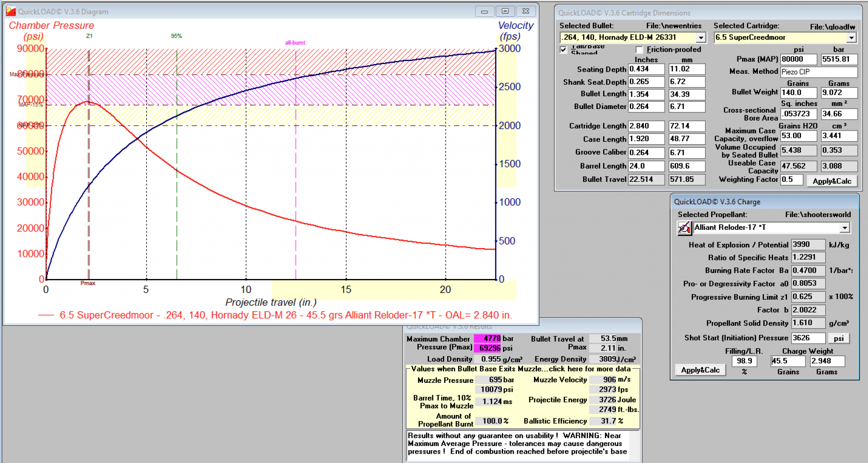
Task: Select the Pmax (MAP) psi input field
Action: (x=798, y=59)
